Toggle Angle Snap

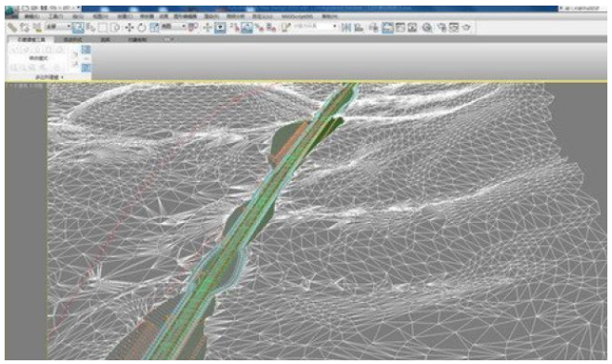pyautogui.click(x=247, y=27)
